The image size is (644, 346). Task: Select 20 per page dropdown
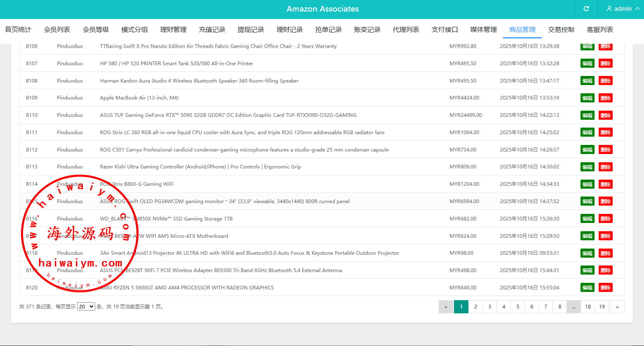(86, 307)
